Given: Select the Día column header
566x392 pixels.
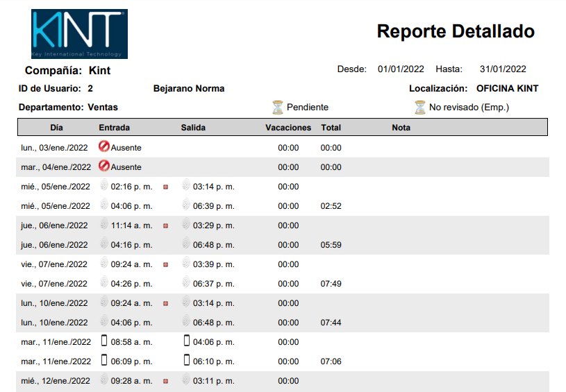Looking at the screenshot, I should tap(56, 128).
